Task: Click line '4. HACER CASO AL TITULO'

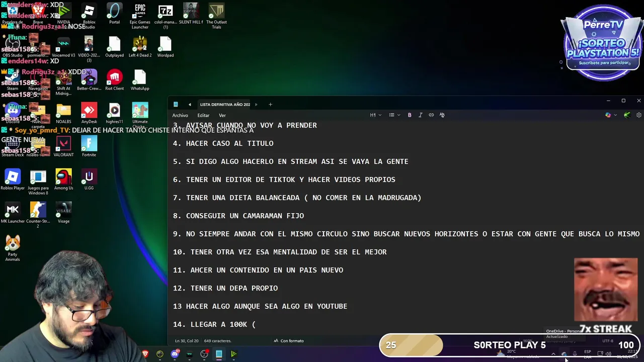Action: [x=223, y=143]
